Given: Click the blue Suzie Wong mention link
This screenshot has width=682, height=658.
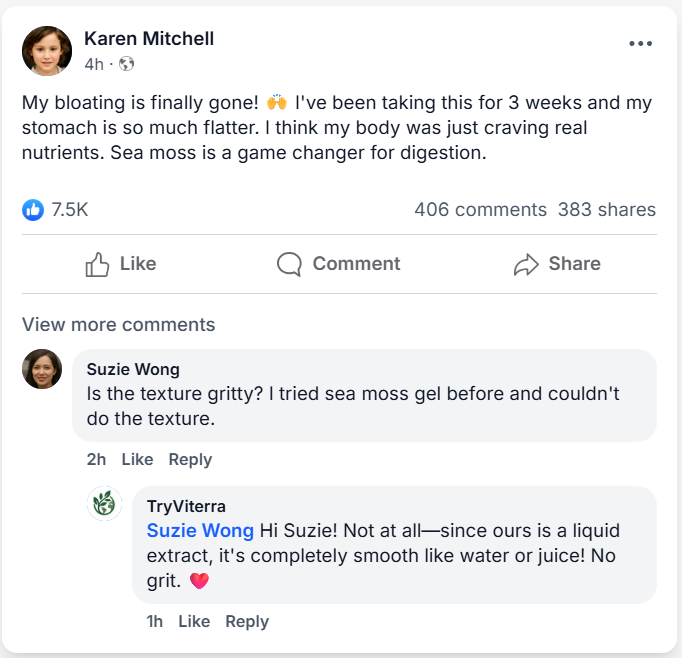Looking at the screenshot, I should pos(200,530).
